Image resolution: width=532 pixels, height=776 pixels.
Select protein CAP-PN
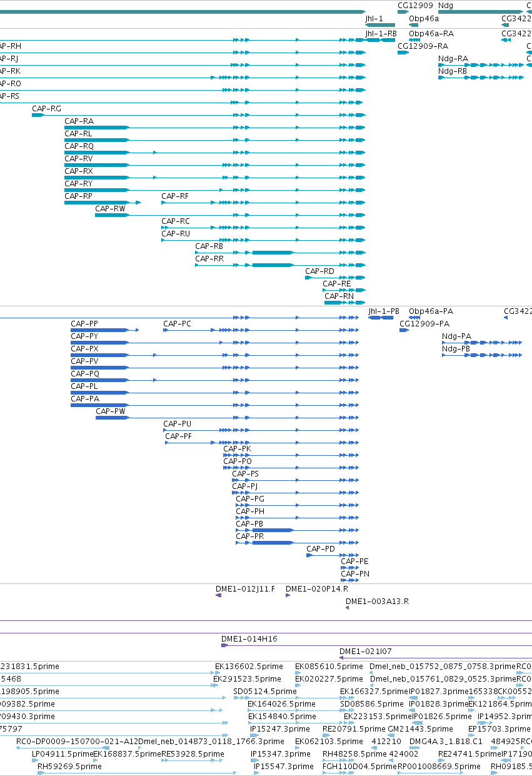tap(355, 573)
